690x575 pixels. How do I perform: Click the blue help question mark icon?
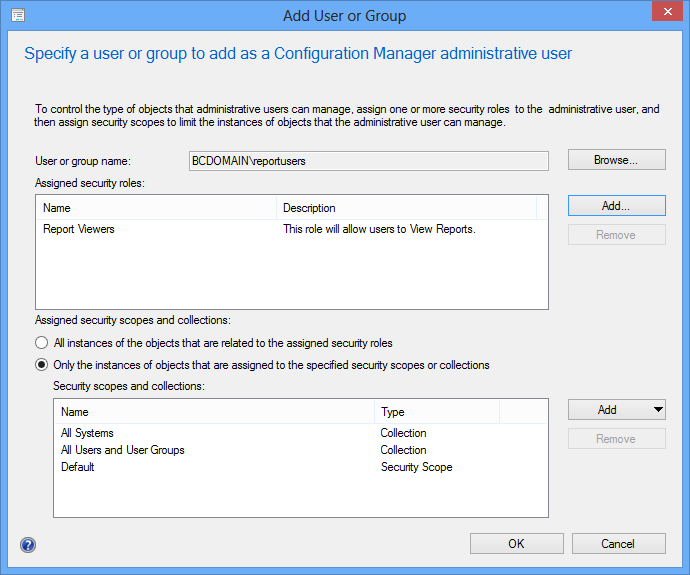(x=28, y=545)
